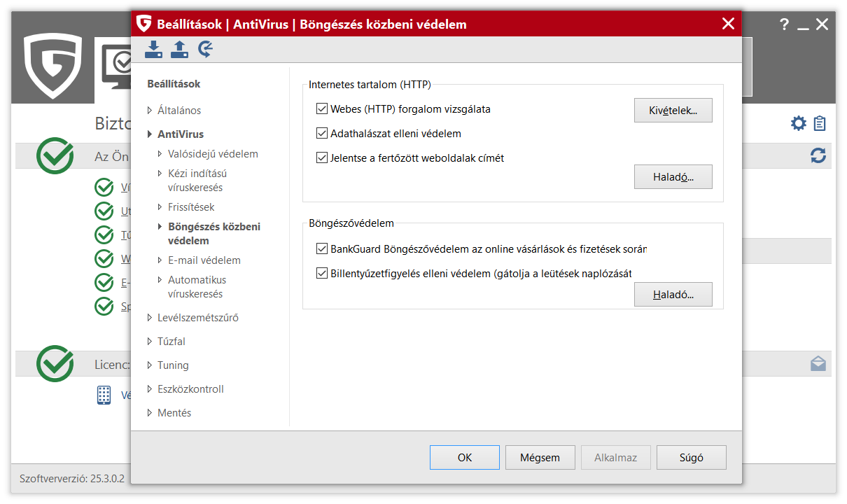This screenshot has height=504, width=847.
Task: Expand the Eszközkontroll tree arrow
Action: tap(150, 389)
